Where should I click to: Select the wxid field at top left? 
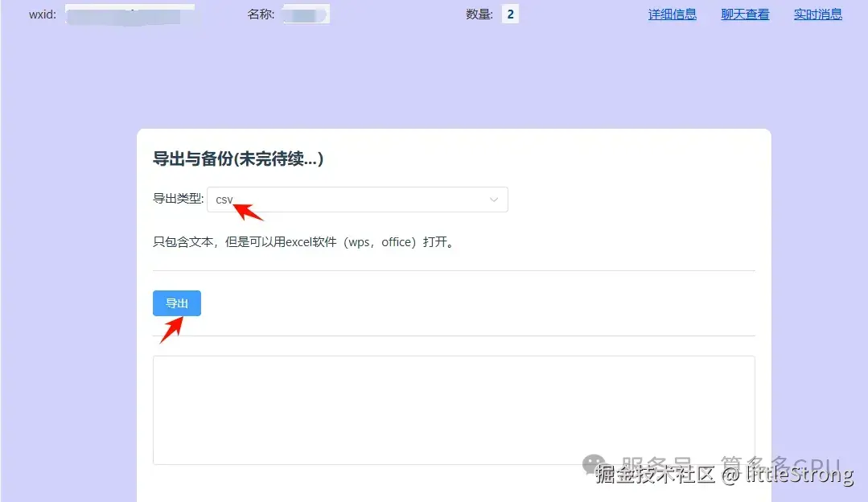pyautogui.click(x=129, y=14)
